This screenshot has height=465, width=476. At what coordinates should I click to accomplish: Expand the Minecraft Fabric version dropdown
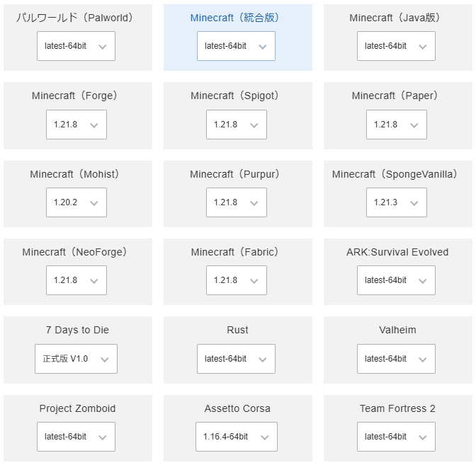pos(236,280)
